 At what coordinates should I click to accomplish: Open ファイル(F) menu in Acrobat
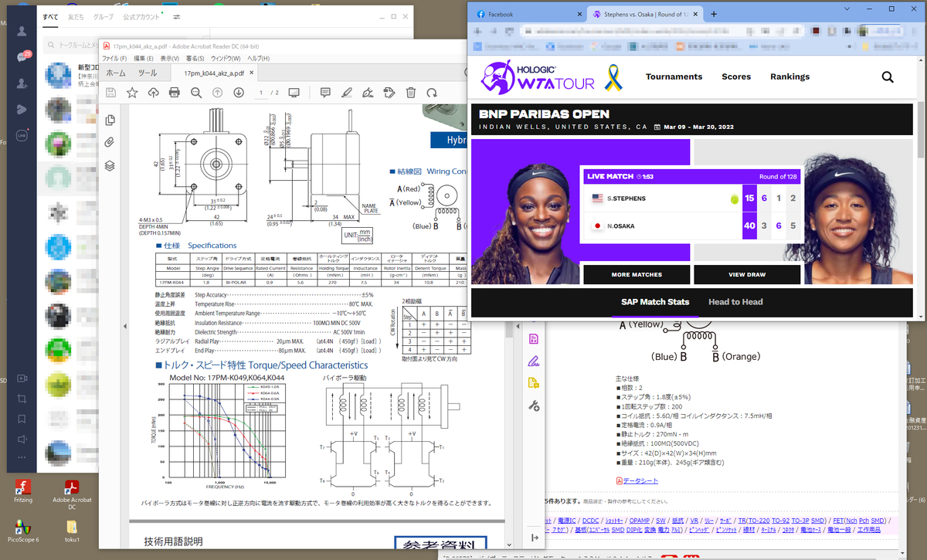115,59
